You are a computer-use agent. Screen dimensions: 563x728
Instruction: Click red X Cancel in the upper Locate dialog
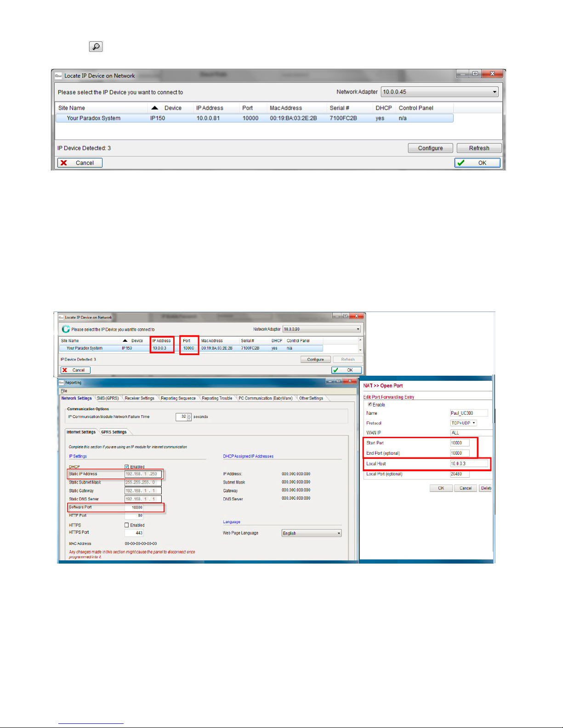(x=80, y=163)
